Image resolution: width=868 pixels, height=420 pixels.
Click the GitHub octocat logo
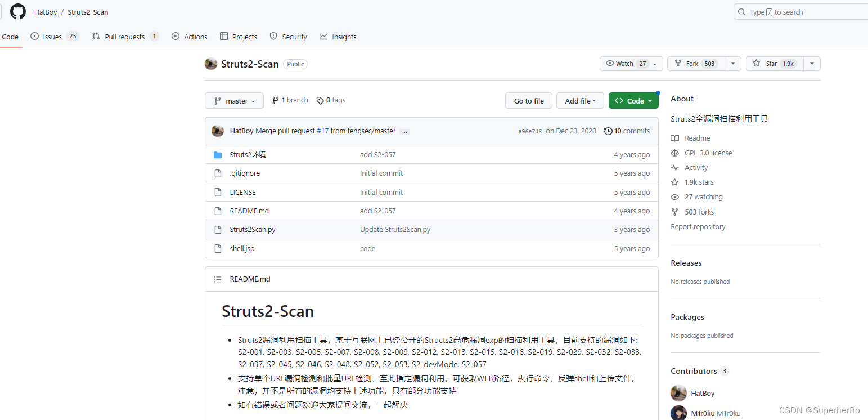click(18, 12)
